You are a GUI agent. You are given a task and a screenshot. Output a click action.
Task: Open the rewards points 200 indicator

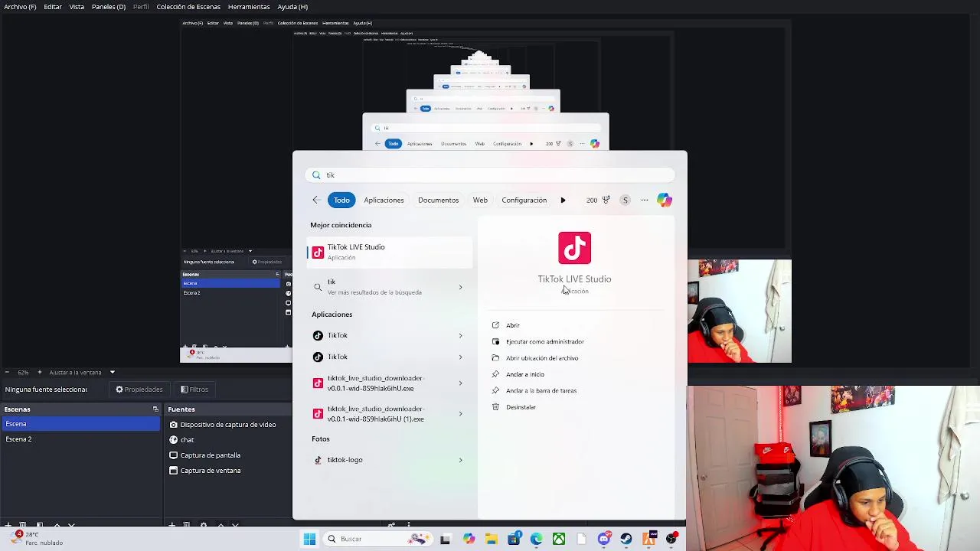pyautogui.click(x=598, y=200)
